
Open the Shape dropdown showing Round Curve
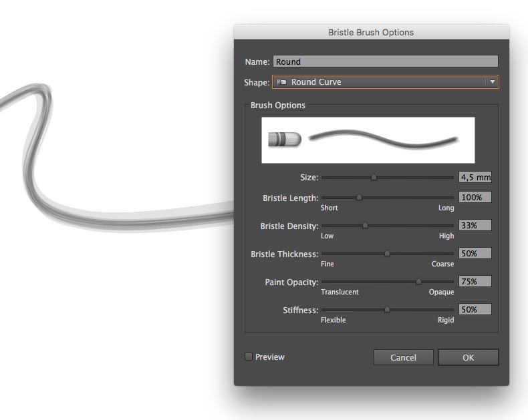[x=385, y=81]
